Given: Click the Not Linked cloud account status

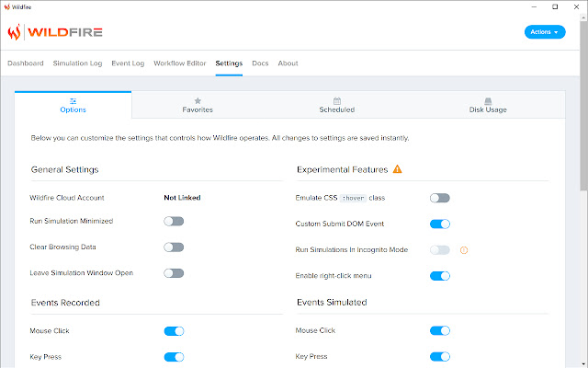Looking at the screenshot, I should point(182,198).
